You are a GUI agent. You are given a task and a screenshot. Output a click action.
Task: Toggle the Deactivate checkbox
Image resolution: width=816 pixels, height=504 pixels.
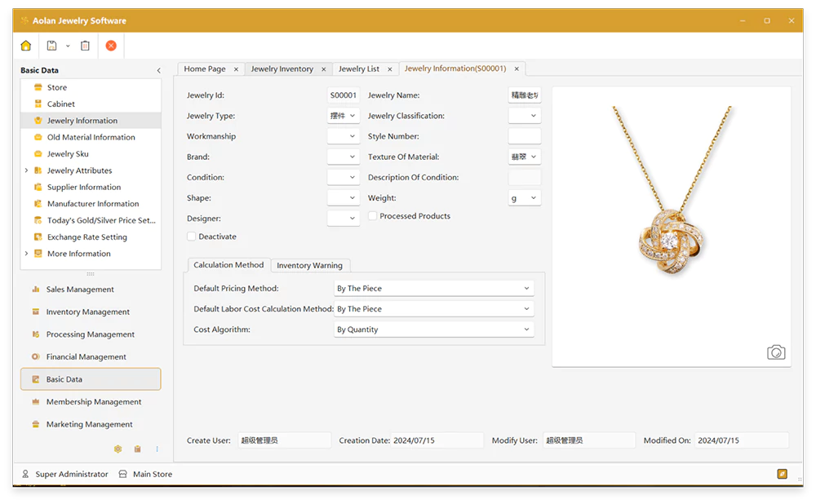point(192,237)
